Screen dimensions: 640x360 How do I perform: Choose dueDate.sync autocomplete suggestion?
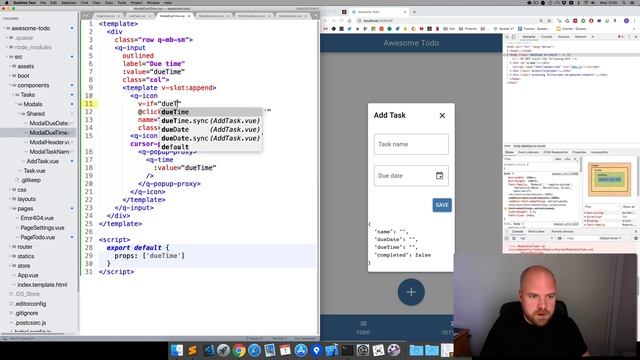tap(211, 138)
